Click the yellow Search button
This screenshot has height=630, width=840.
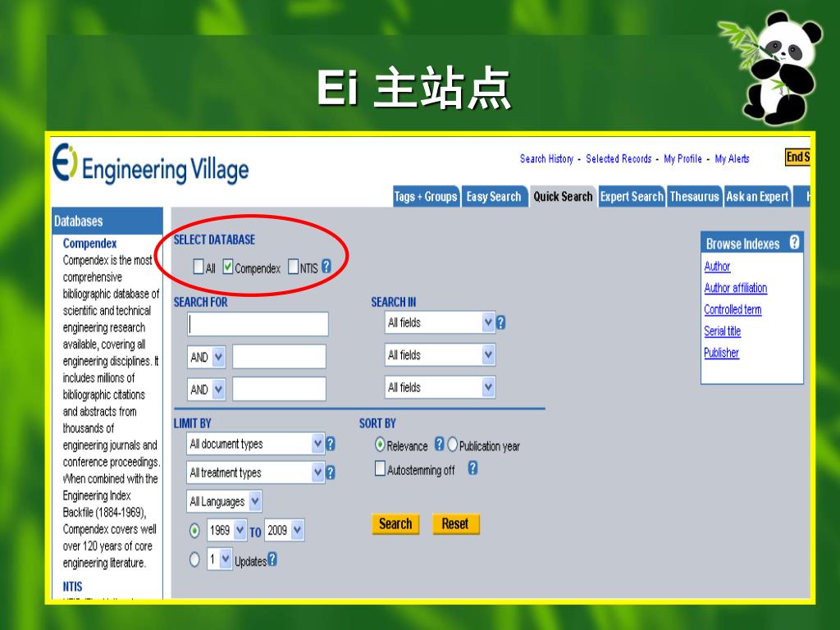point(395,524)
